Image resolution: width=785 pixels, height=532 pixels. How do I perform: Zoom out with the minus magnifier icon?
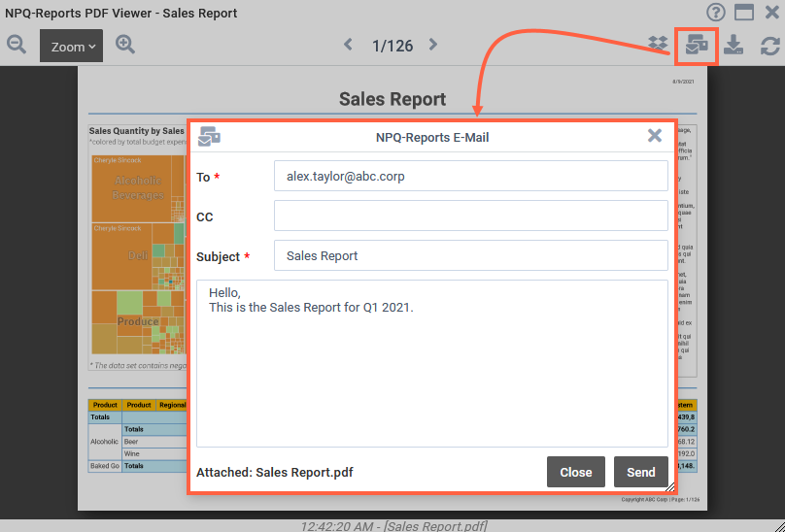[x=17, y=45]
